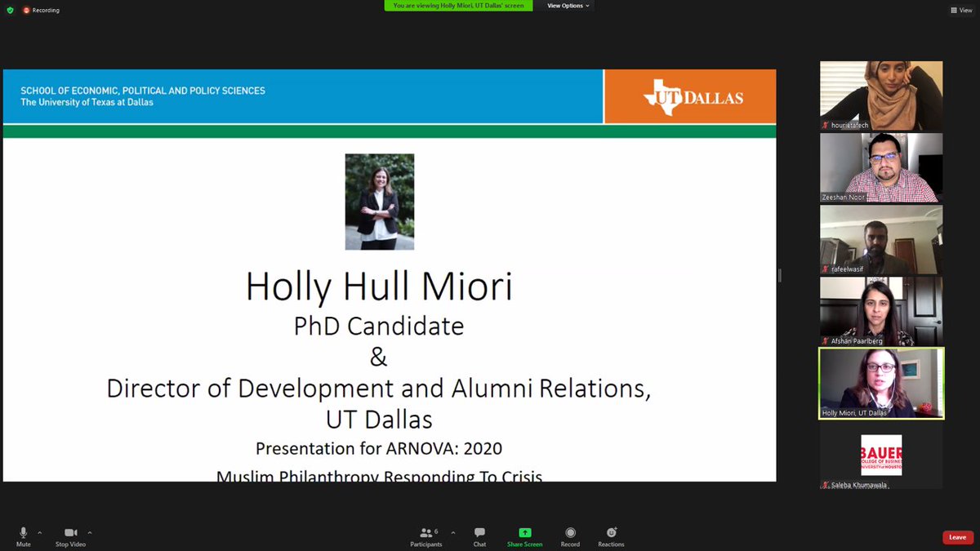
Task: Click the shared-screen panel divider handle
Action: [x=780, y=276]
